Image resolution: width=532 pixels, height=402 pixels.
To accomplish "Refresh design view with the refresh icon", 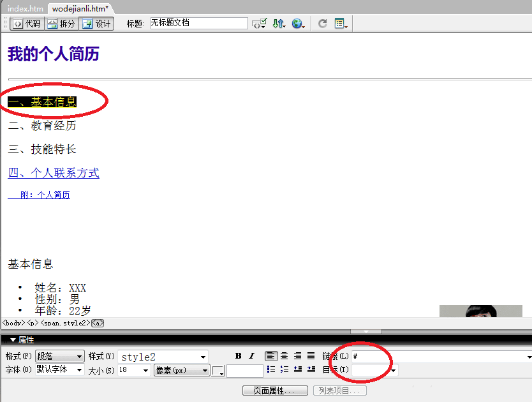I will click(322, 24).
